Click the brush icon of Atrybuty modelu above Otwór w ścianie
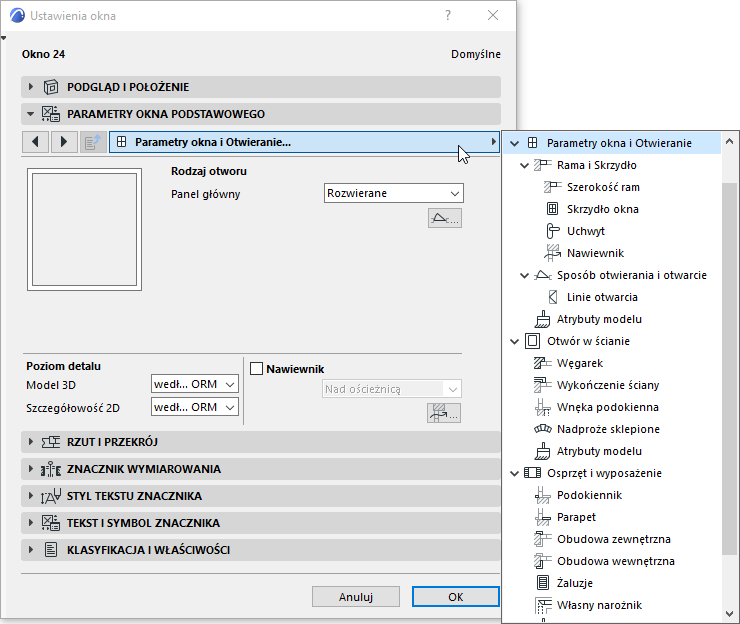740x624 pixels. point(542,319)
